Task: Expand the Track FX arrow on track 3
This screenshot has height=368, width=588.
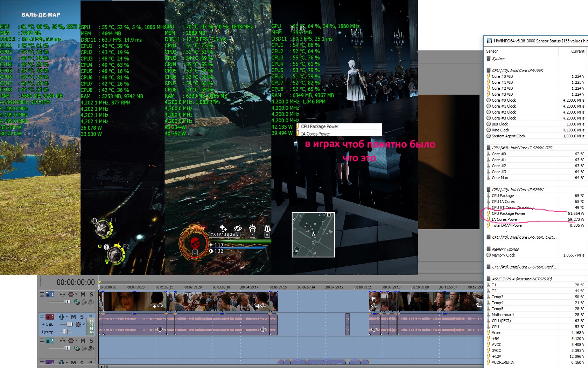Action: pyautogui.click(x=76, y=341)
